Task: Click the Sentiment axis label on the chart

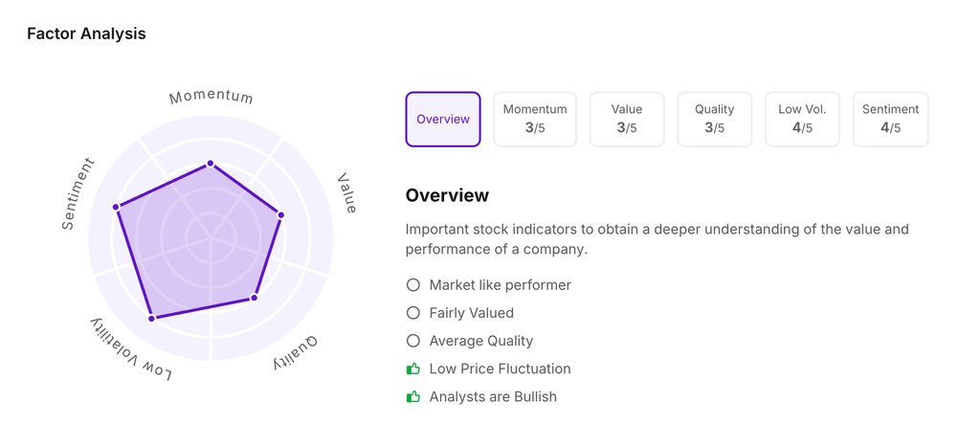Action: [78, 194]
